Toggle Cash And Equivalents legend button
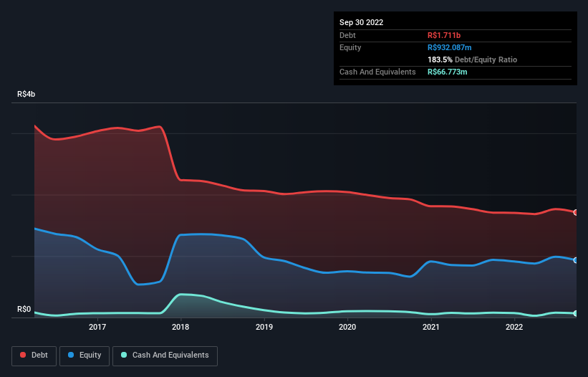Screen dimensions: 588x377 pos(165,355)
